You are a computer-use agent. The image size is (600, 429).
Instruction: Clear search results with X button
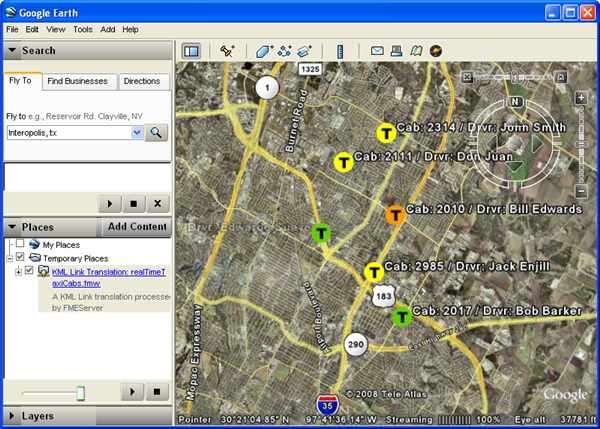point(158,204)
